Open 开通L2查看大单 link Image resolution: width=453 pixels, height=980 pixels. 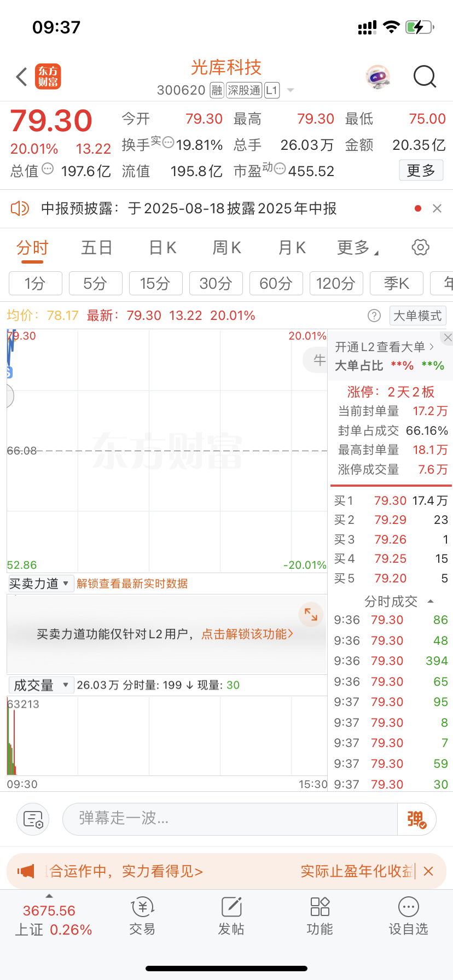tap(385, 347)
